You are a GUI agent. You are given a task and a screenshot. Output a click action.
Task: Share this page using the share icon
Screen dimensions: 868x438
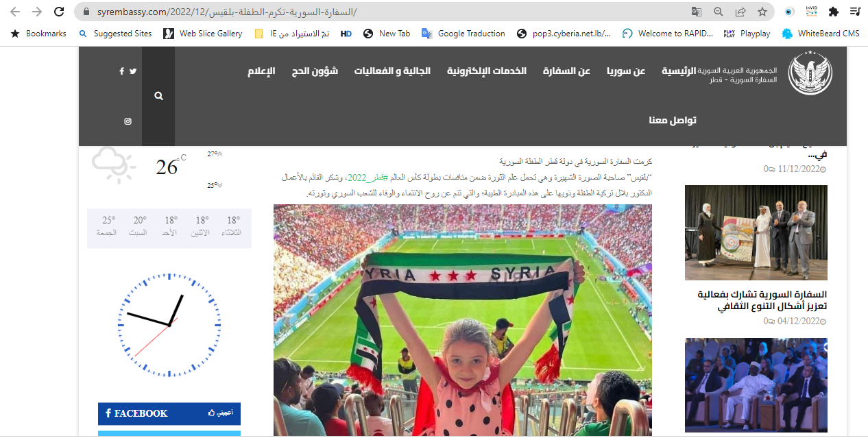pos(740,12)
